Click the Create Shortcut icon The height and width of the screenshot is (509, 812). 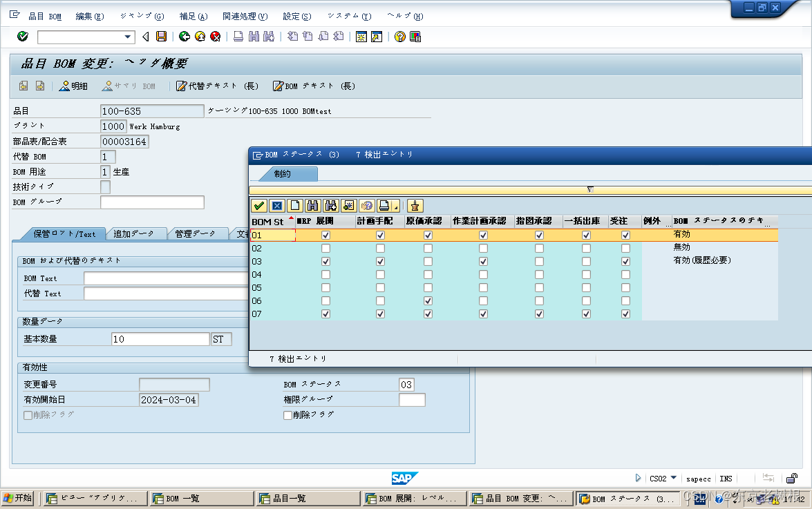[x=377, y=36]
